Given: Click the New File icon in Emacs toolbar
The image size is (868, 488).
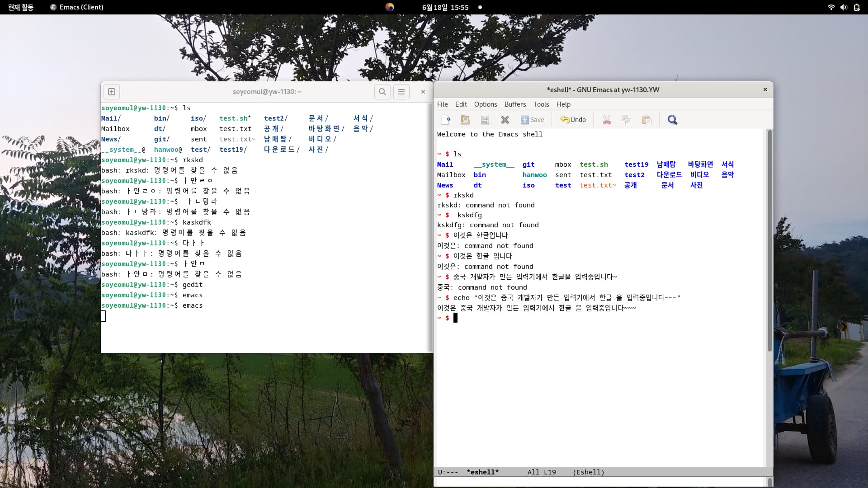Looking at the screenshot, I should tap(446, 120).
